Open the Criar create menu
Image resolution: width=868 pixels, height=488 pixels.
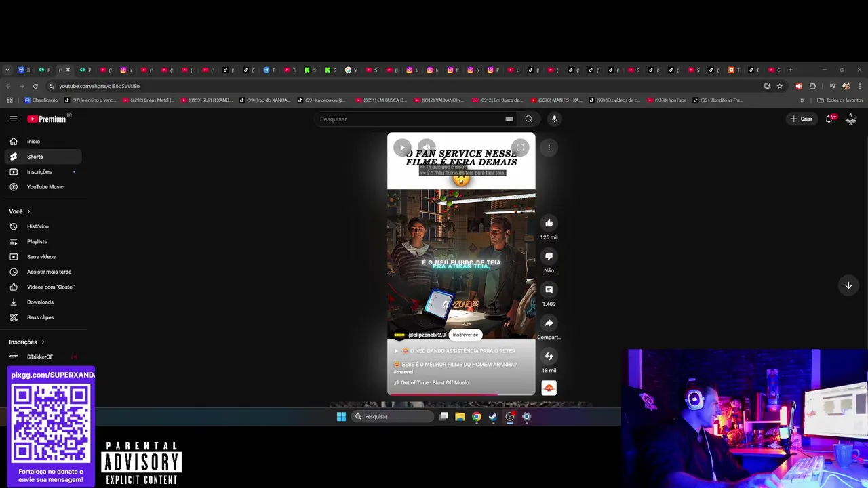tap(802, 119)
